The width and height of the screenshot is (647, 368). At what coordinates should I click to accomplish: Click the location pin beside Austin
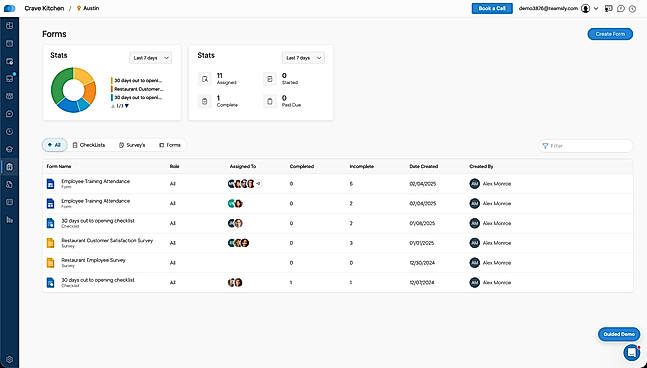79,8
